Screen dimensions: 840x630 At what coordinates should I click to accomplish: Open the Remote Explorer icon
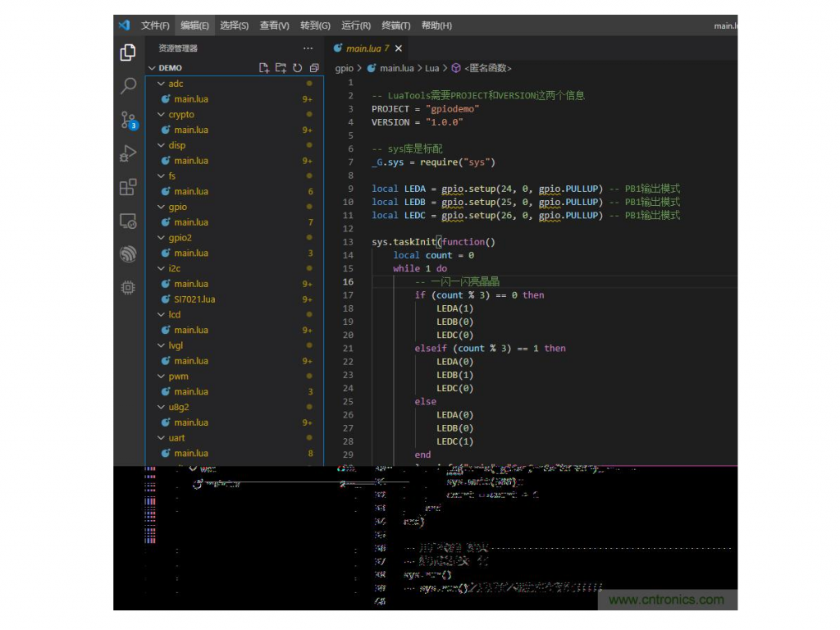[x=128, y=221]
